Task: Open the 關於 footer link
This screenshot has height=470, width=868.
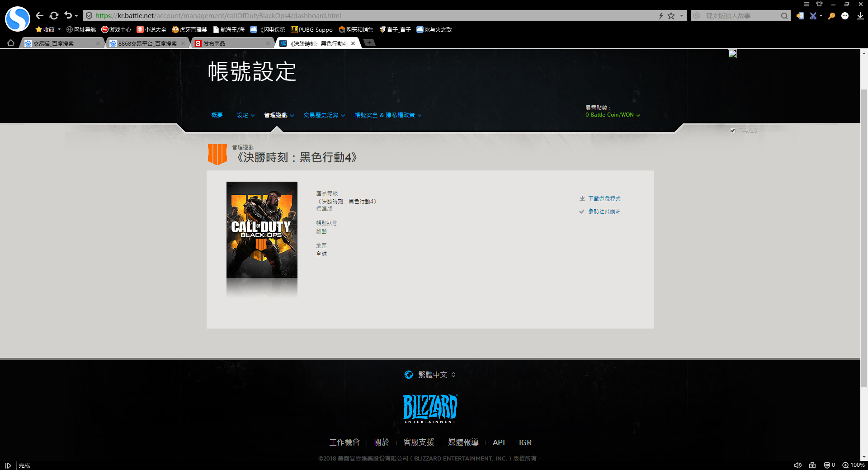Action: point(382,442)
